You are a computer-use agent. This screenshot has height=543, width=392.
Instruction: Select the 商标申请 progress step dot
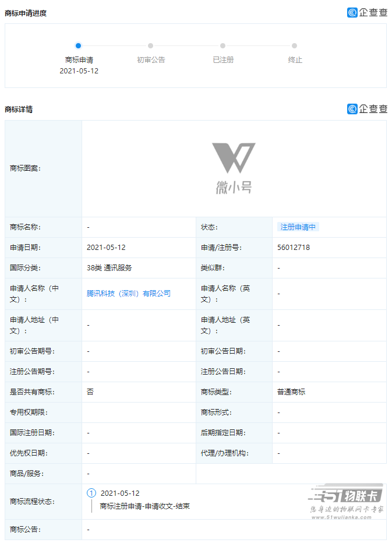coord(78,45)
